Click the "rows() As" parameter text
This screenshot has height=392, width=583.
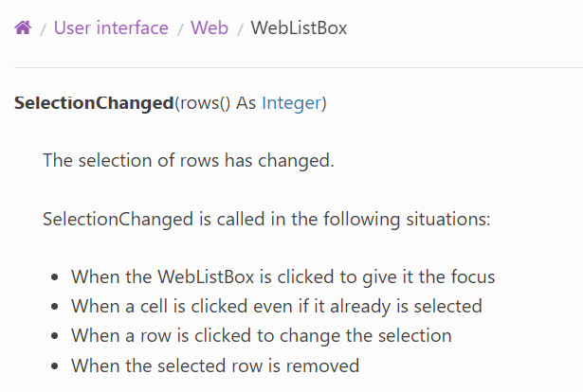(219, 102)
